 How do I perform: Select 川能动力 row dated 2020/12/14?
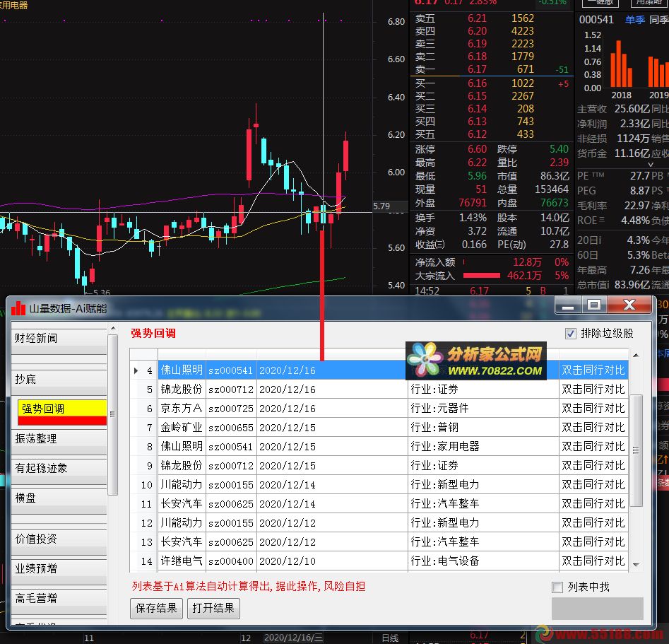coord(379,484)
